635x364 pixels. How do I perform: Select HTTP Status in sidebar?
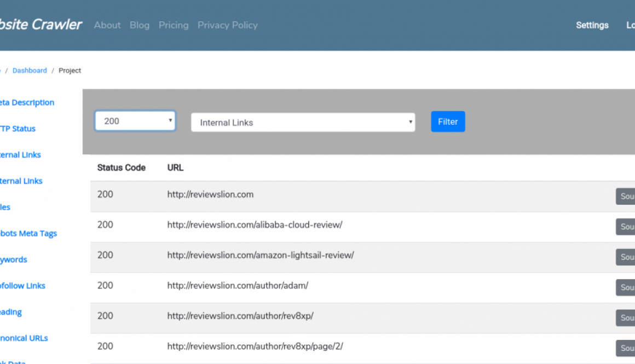18,129
